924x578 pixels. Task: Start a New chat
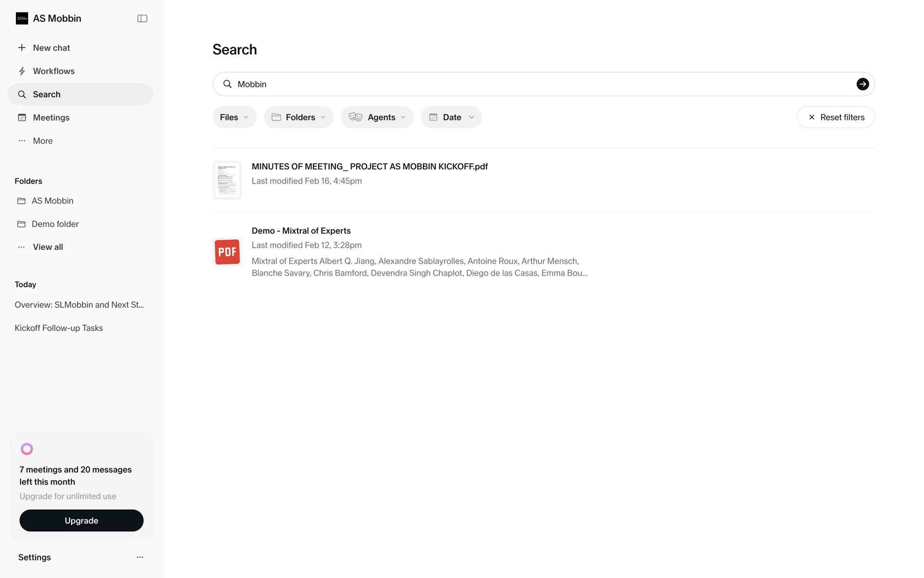point(51,48)
